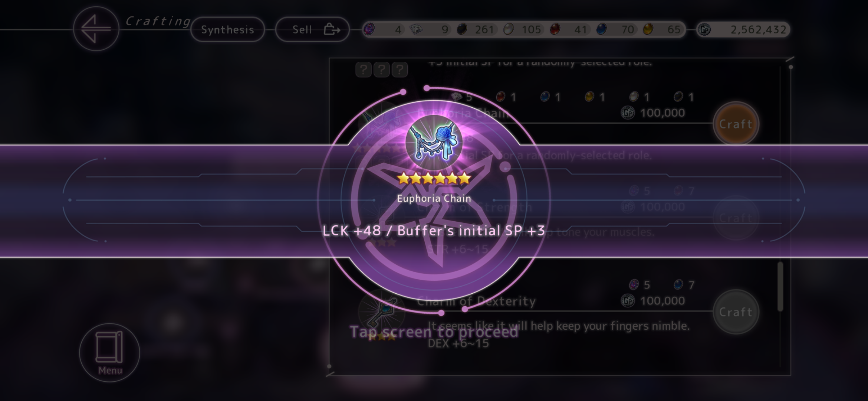Tap the yellow orb resource icon
Viewport: 868px width, 401px height.
coord(648,29)
